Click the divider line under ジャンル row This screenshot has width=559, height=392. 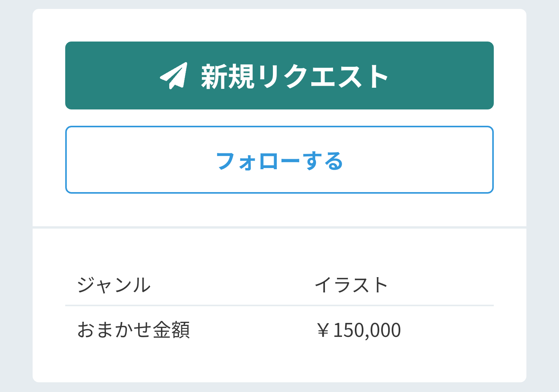(279, 305)
